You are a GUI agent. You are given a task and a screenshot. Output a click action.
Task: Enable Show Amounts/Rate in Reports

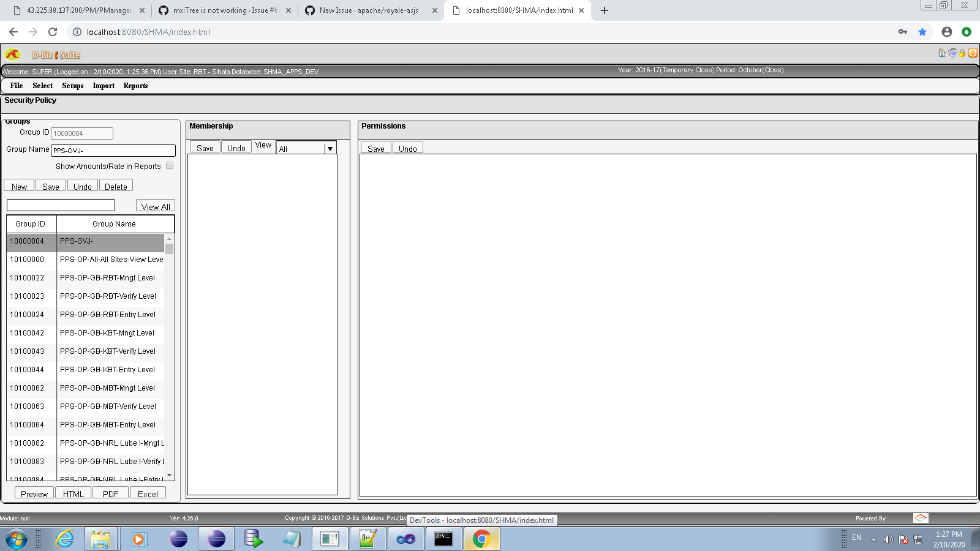(x=170, y=165)
